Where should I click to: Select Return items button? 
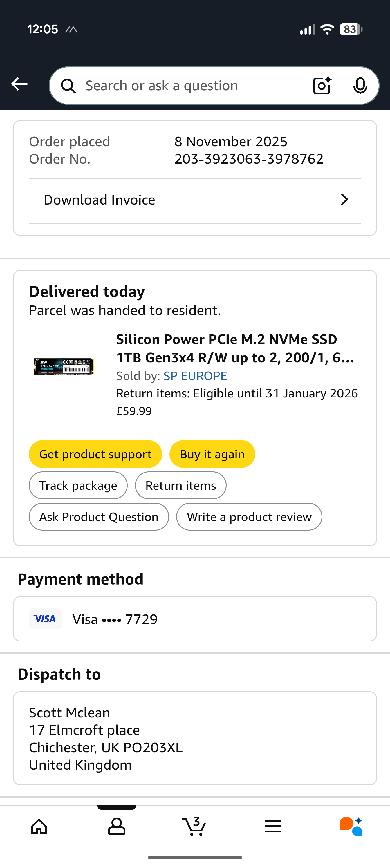tap(181, 485)
